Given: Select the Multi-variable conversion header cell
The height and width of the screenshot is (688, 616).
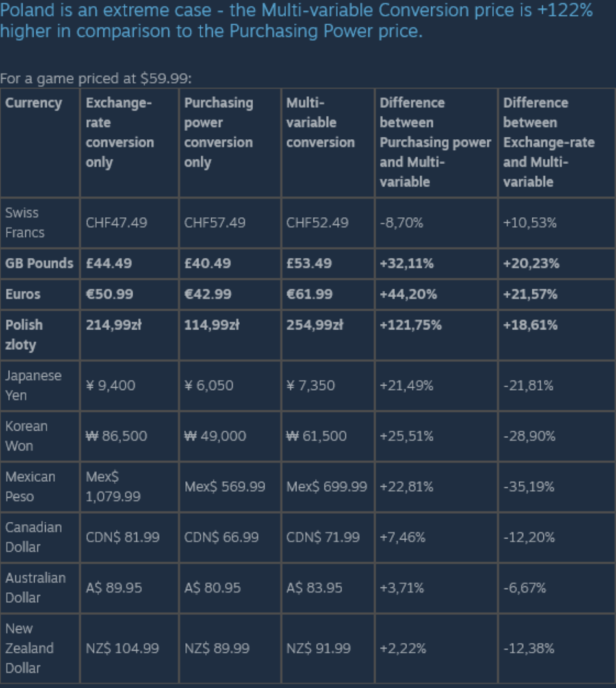Looking at the screenshot, I should (x=328, y=142).
